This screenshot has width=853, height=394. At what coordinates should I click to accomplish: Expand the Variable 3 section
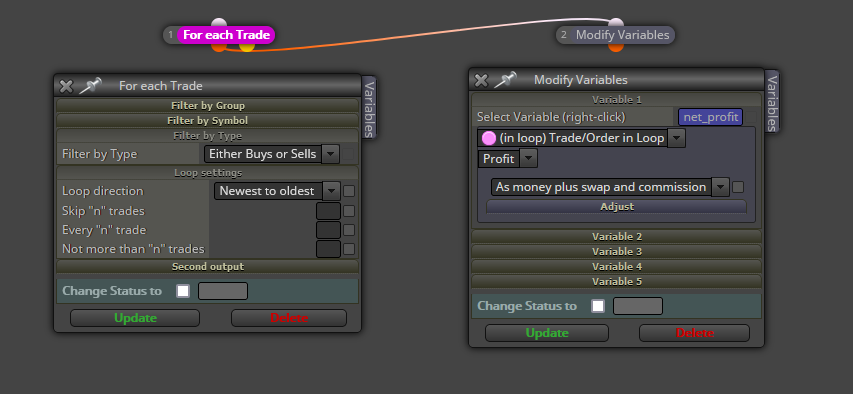click(x=616, y=251)
